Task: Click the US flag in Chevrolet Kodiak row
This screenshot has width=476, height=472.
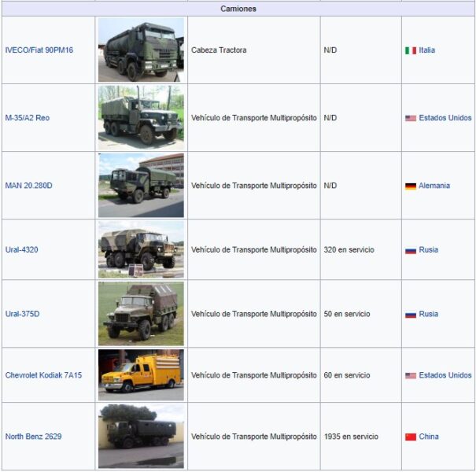Action: point(411,376)
